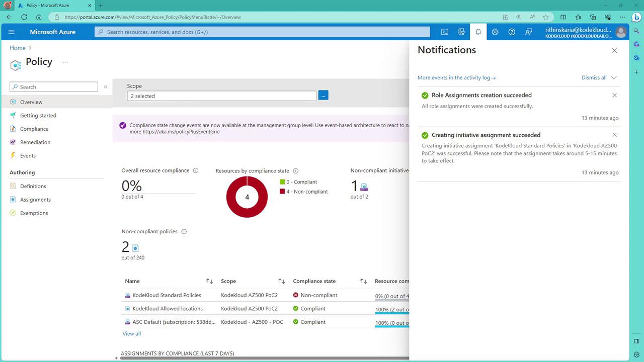The height and width of the screenshot is (362, 644).
Task: Click Dismiss all notifications
Action: click(x=594, y=78)
